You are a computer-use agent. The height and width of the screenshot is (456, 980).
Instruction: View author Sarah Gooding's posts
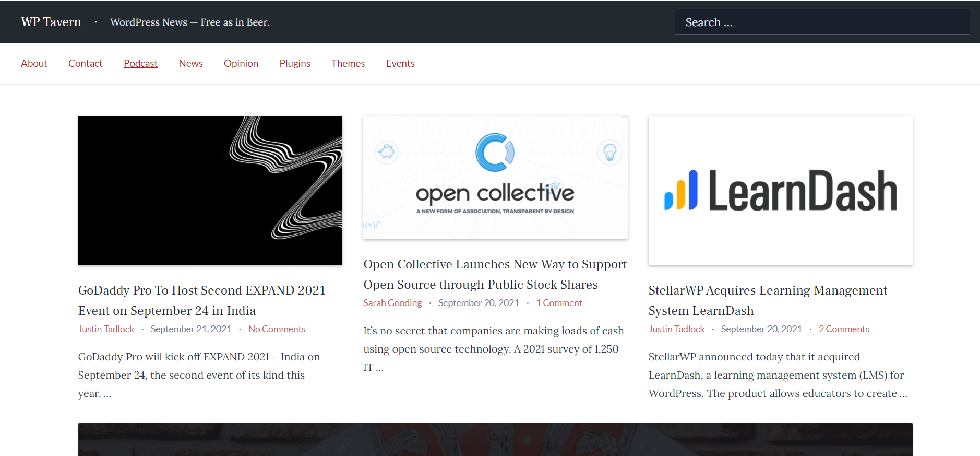392,303
